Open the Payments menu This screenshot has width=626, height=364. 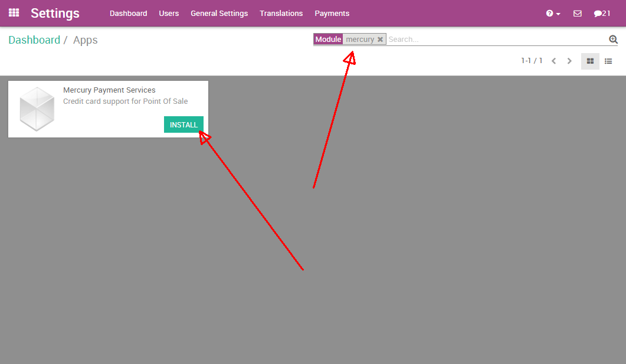[332, 14]
